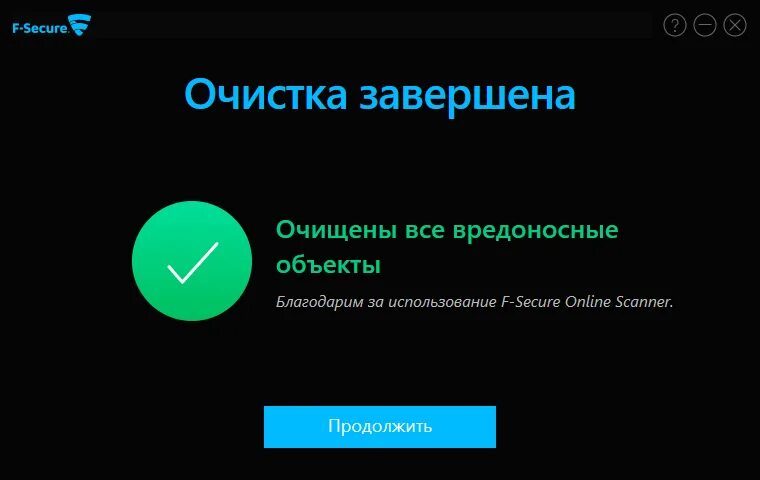Continue by clicking the Продолжить label

tap(380, 426)
